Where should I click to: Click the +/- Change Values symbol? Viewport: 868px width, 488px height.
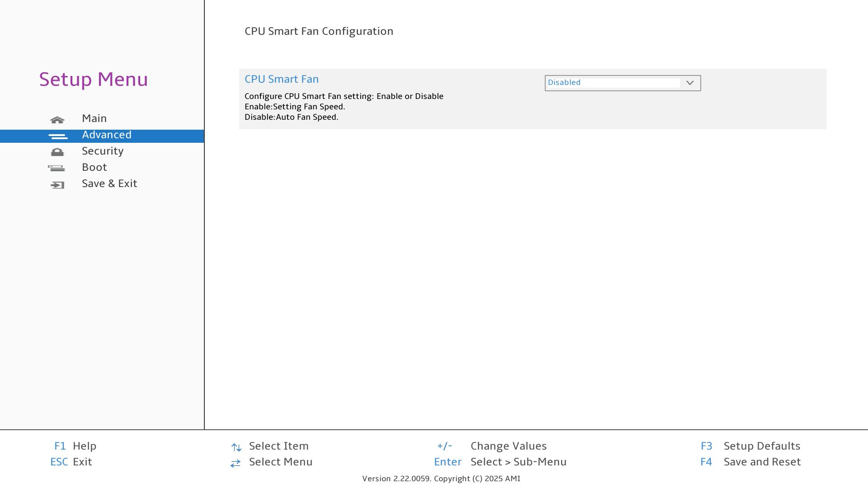click(x=444, y=446)
